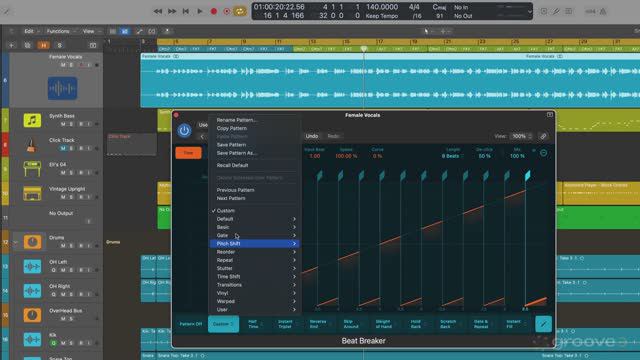Click the Speed 100.00 % value field
The width and height of the screenshot is (640, 360).
click(346, 156)
